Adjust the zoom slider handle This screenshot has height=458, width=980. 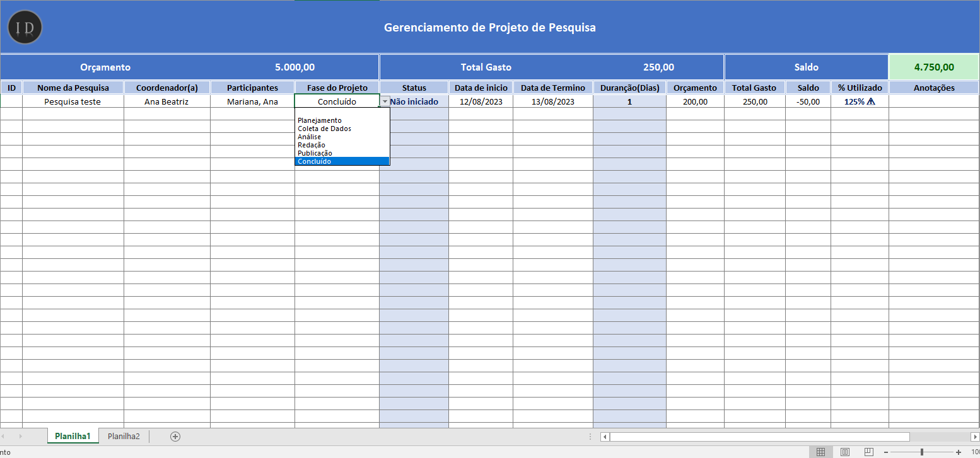(x=922, y=452)
